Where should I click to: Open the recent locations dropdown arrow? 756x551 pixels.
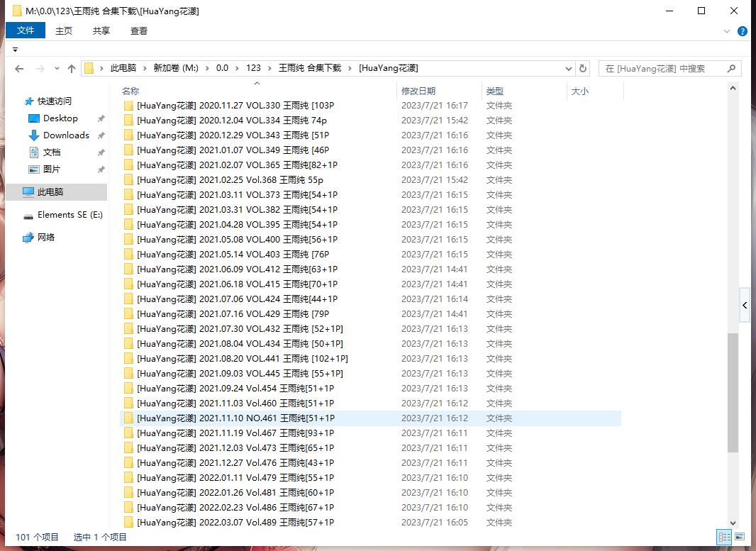pyautogui.click(x=57, y=69)
